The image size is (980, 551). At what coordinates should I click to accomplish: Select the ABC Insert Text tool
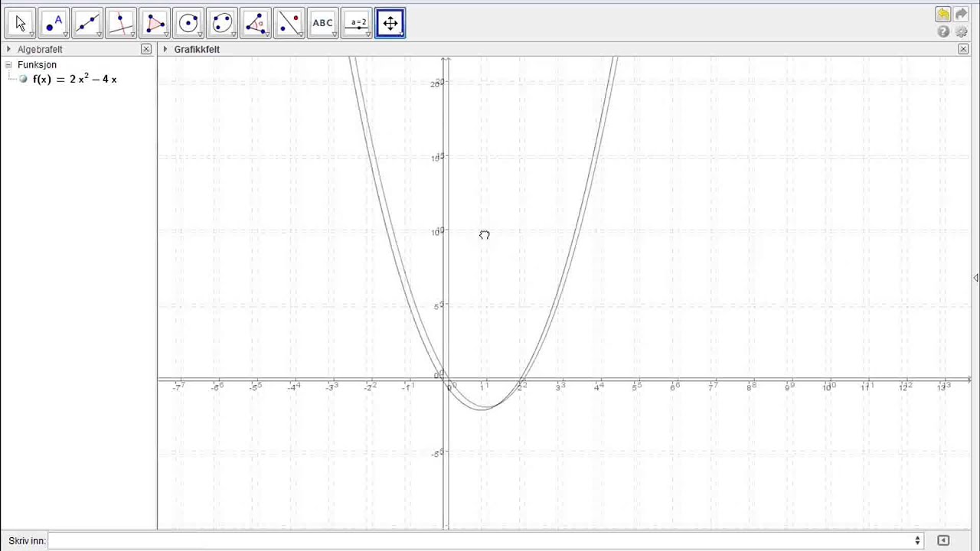pyautogui.click(x=323, y=23)
